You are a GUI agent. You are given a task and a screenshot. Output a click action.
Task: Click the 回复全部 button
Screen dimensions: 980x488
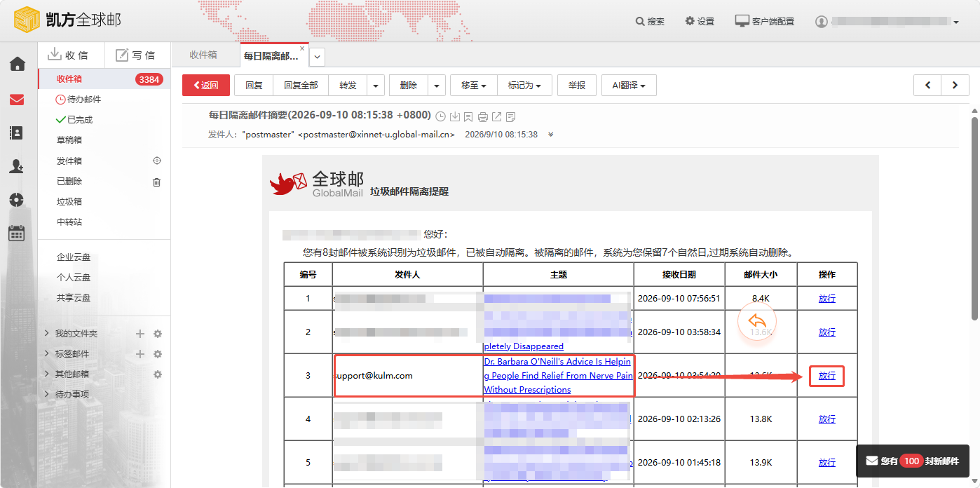[301, 86]
